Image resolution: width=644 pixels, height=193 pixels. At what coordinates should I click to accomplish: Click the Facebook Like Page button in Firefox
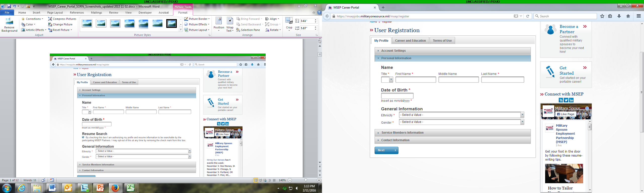coord(566,114)
